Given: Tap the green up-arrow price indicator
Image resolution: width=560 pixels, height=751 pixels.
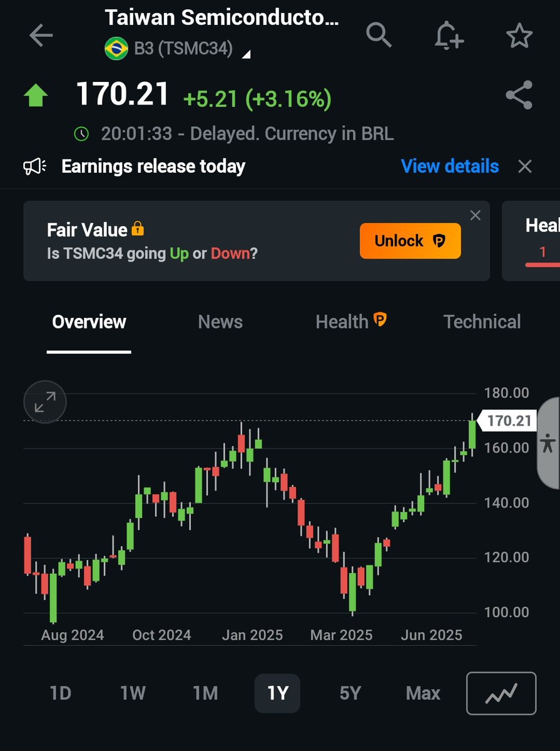Looking at the screenshot, I should click(36, 95).
